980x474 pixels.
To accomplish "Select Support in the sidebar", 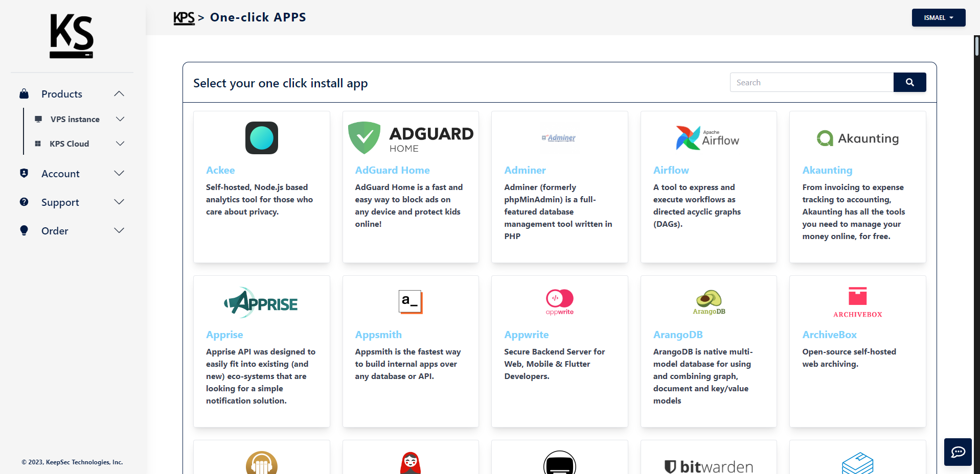I will (60, 202).
